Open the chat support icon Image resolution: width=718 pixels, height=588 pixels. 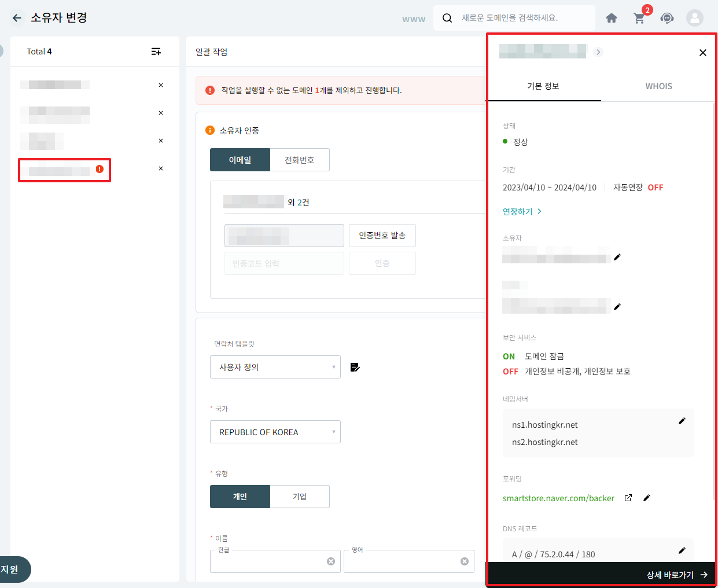click(667, 18)
